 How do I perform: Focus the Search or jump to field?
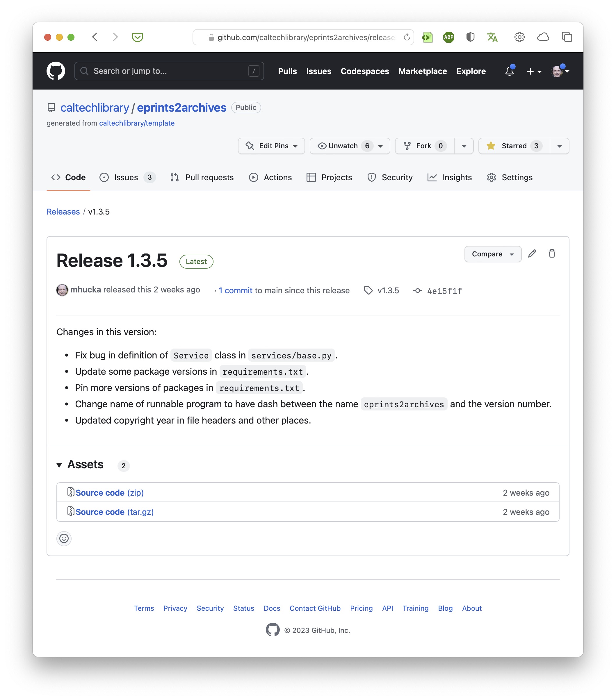(x=169, y=71)
